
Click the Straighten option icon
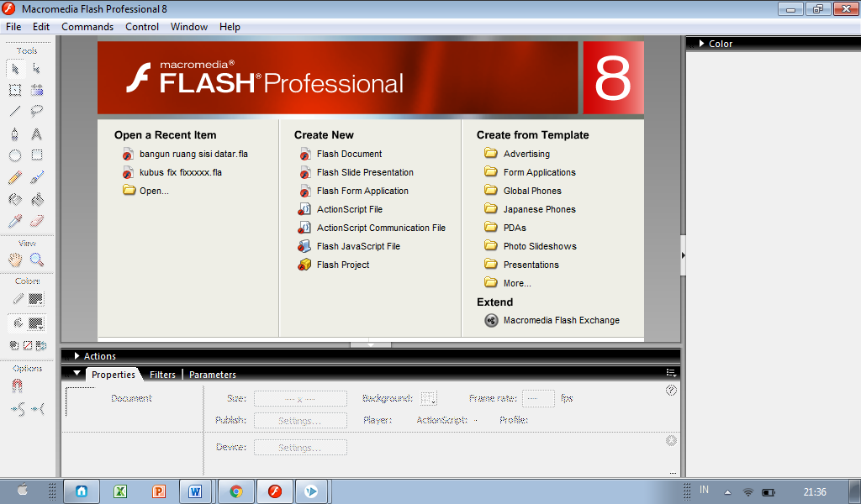(38, 409)
